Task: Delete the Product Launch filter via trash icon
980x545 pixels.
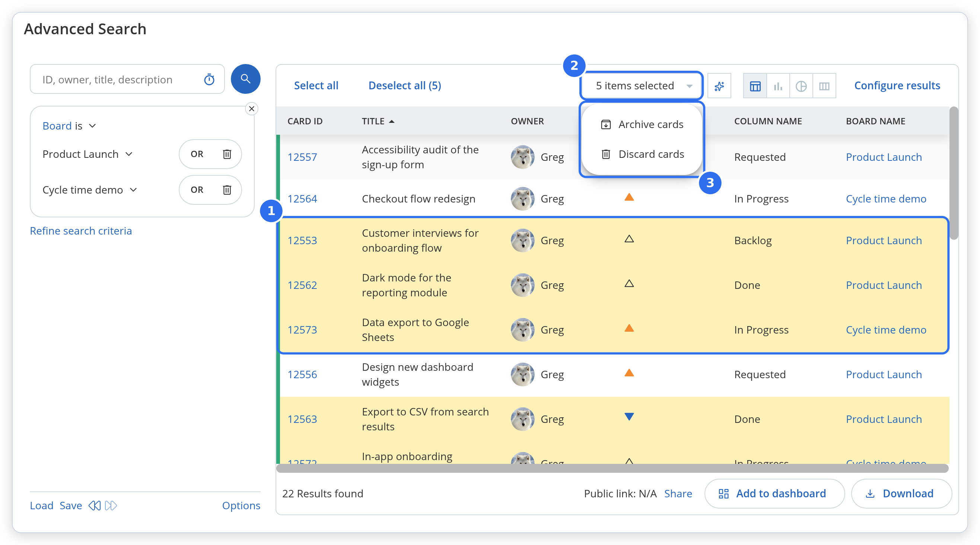Action: click(227, 154)
